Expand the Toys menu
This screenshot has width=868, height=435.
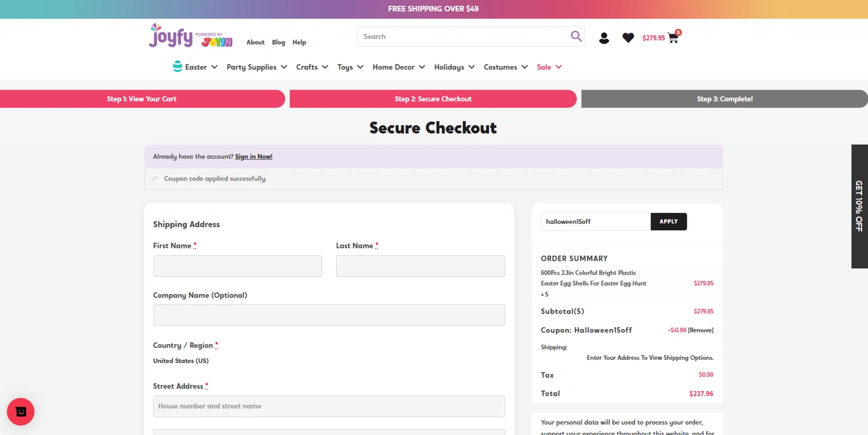[x=351, y=67]
